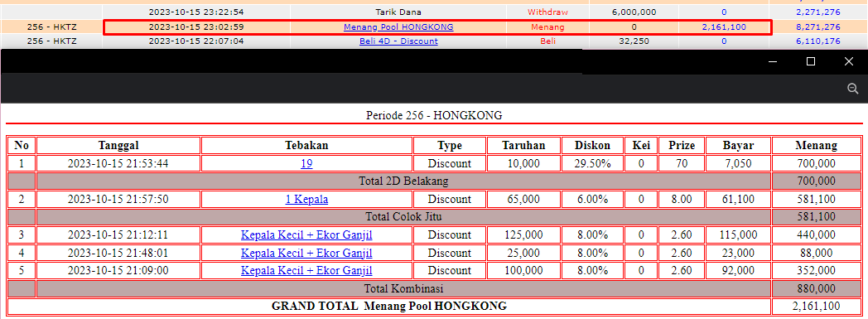Click the Type column header
The height and width of the screenshot is (319, 868).
(450, 146)
